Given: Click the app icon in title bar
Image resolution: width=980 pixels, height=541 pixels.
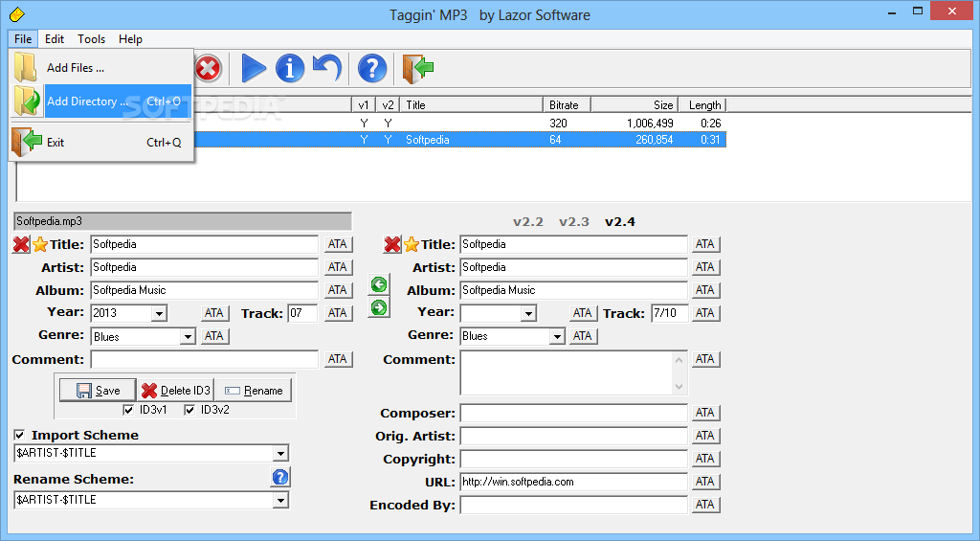Looking at the screenshot, I should pyautogui.click(x=17, y=13).
